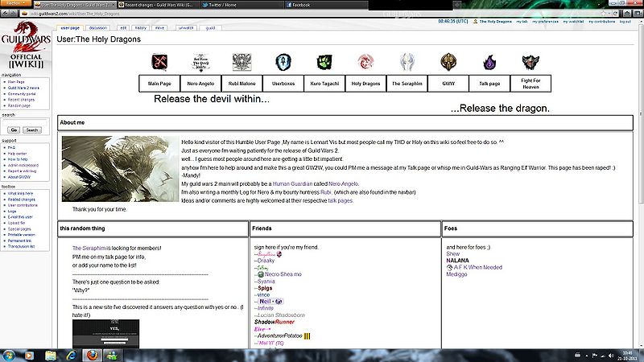This screenshot has height=362, width=644.
Task: Click the Firefox icon in the taskbar
Action: (93, 356)
